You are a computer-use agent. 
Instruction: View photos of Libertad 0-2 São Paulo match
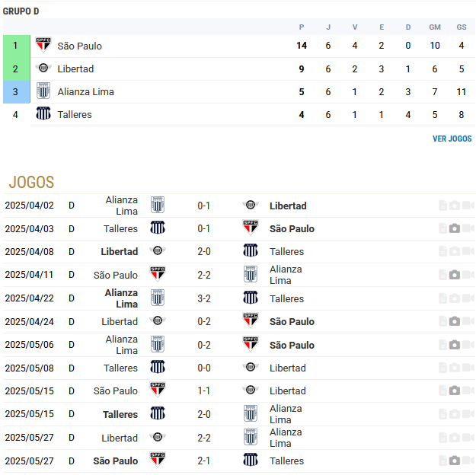coord(455,321)
